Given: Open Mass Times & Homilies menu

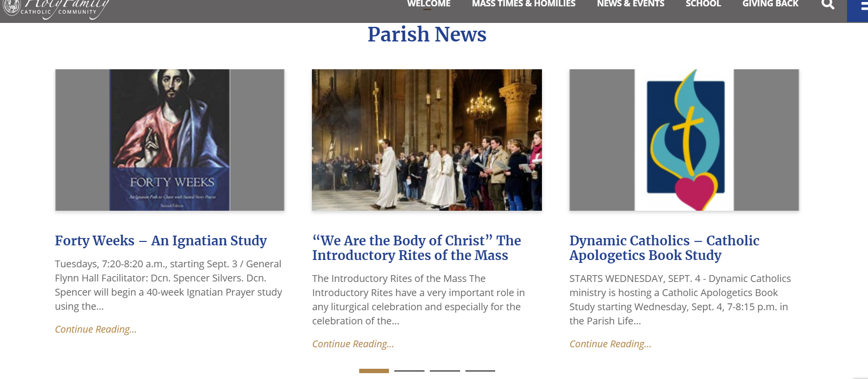Looking at the screenshot, I should point(523,4).
